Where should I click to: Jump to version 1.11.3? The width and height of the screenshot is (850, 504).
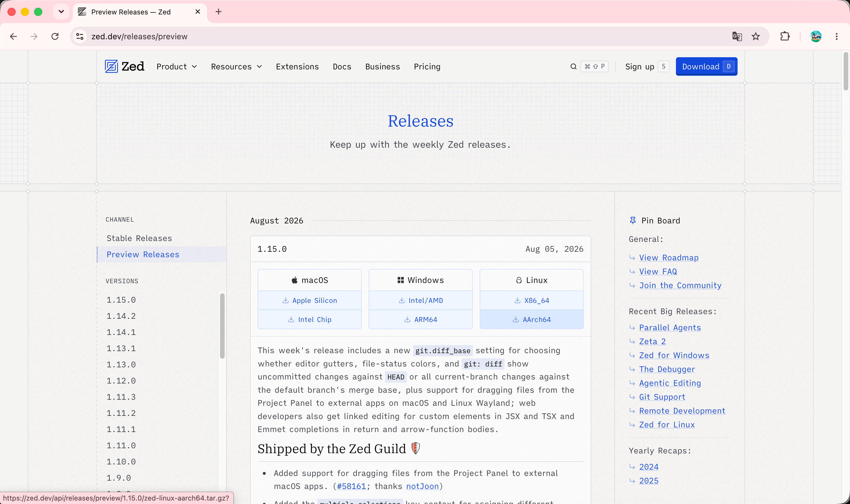(121, 397)
